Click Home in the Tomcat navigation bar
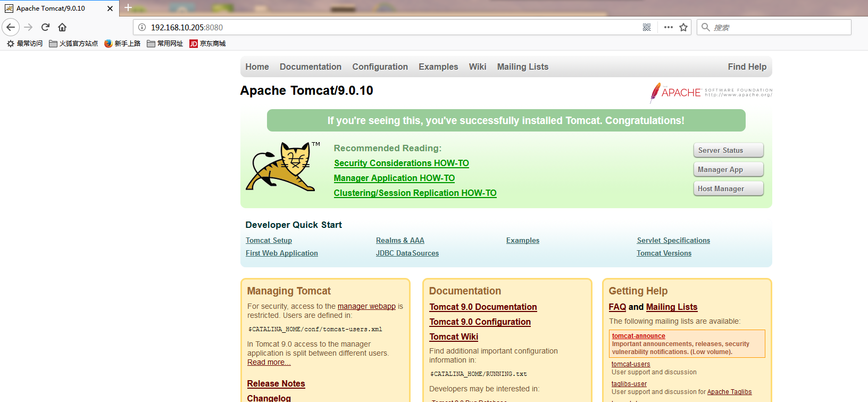The image size is (868, 402). point(257,67)
